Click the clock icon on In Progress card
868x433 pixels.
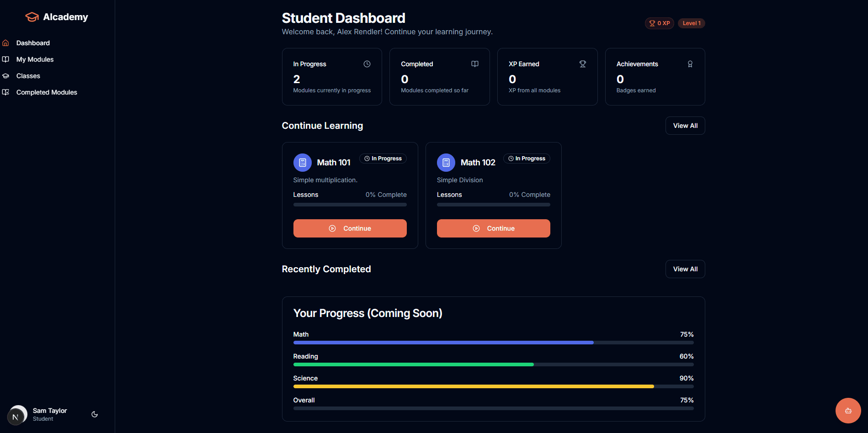coord(367,64)
